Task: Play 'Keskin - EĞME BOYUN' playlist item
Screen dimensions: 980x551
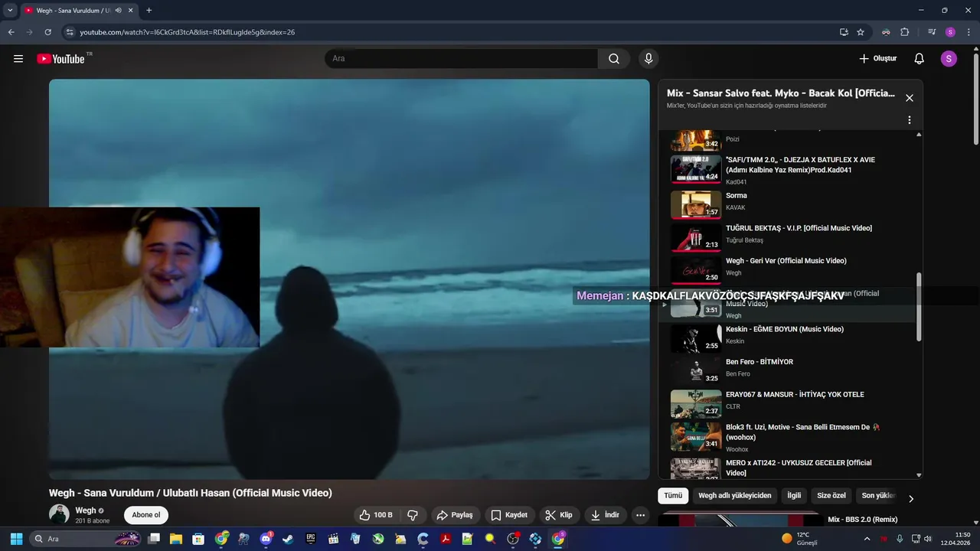Action: point(789,337)
